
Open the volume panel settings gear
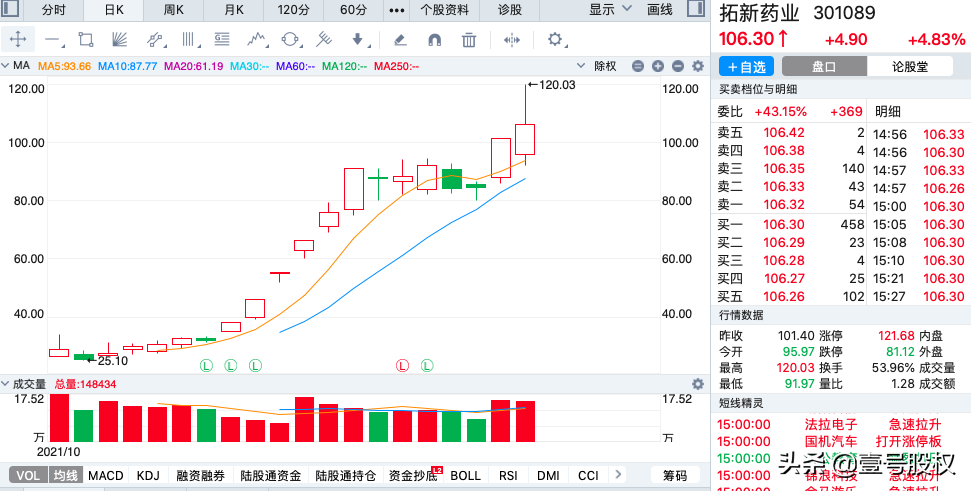click(x=698, y=384)
